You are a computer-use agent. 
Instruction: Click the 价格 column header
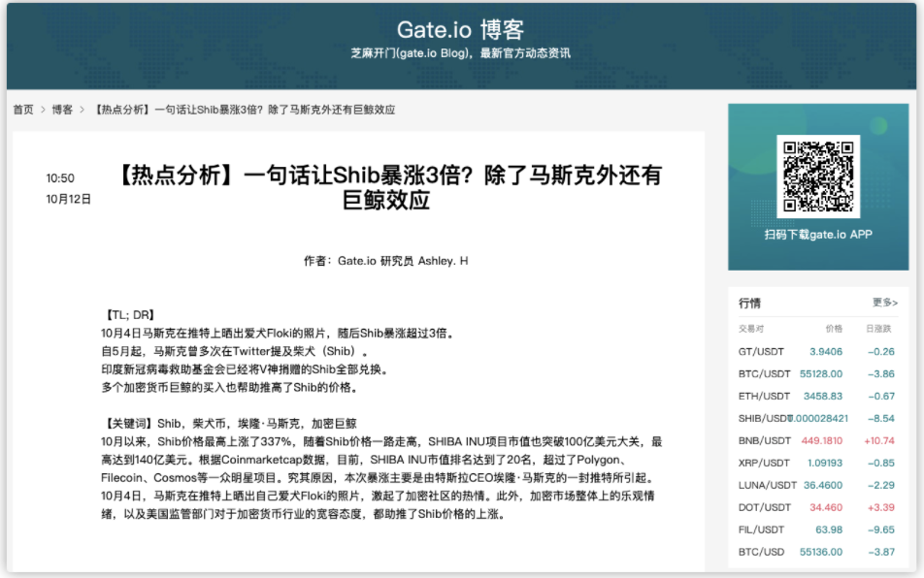(x=834, y=329)
